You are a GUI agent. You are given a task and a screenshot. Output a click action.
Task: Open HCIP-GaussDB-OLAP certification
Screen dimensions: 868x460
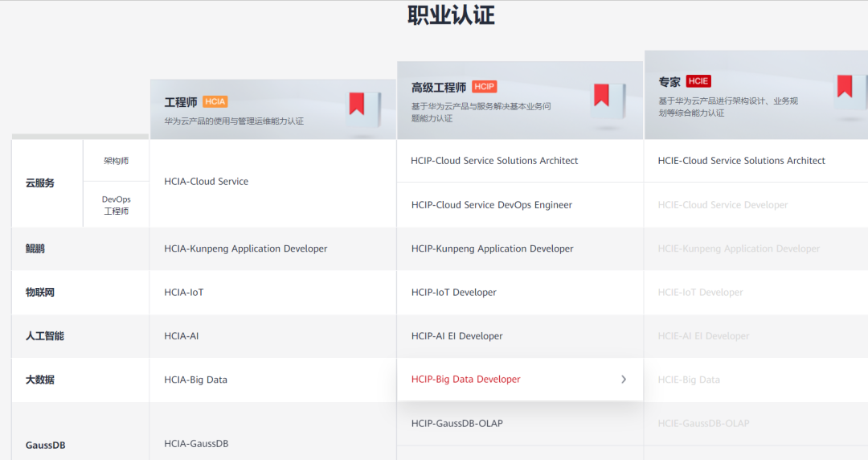[x=457, y=424]
